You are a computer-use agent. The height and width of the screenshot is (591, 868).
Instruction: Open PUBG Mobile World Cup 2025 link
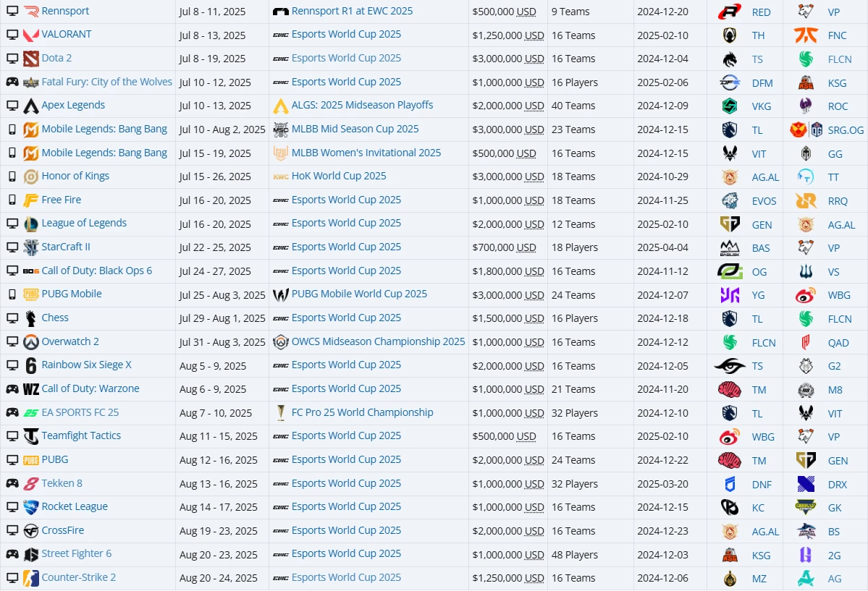[x=359, y=294]
